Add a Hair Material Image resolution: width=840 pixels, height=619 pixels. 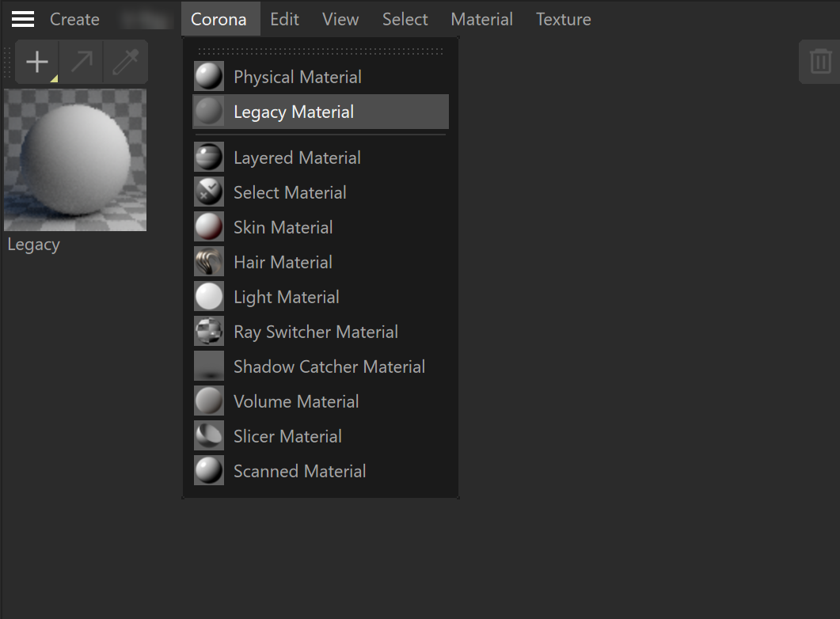pos(321,262)
